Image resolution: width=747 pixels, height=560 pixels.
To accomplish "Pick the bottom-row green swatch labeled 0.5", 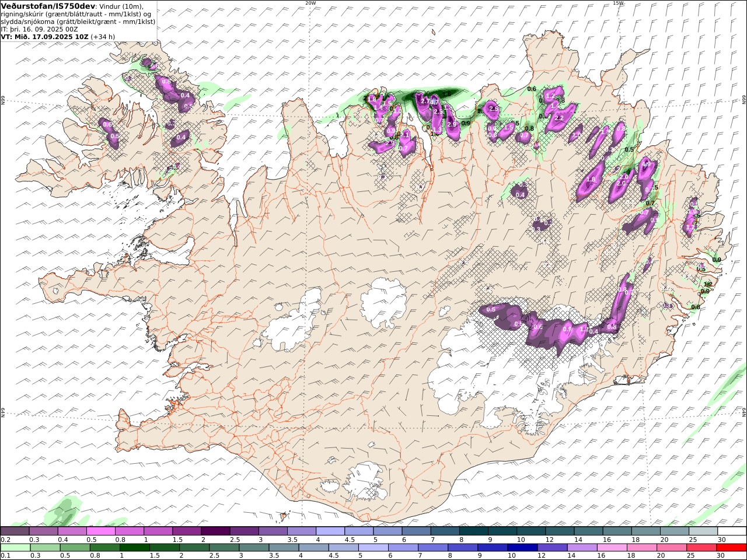I will [75, 548].
